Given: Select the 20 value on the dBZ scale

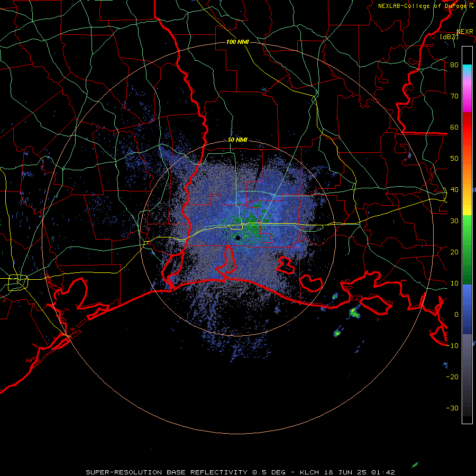Looking at the screenshot, I should 454,252.
